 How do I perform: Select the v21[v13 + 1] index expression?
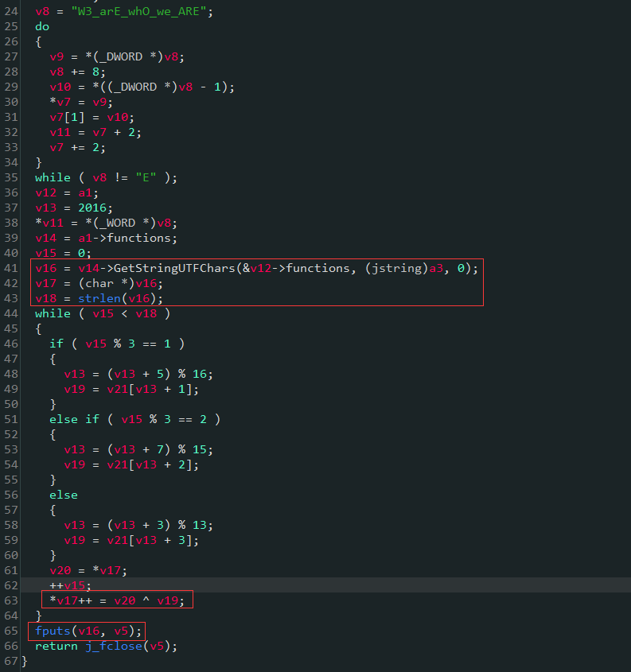point(149,389)
